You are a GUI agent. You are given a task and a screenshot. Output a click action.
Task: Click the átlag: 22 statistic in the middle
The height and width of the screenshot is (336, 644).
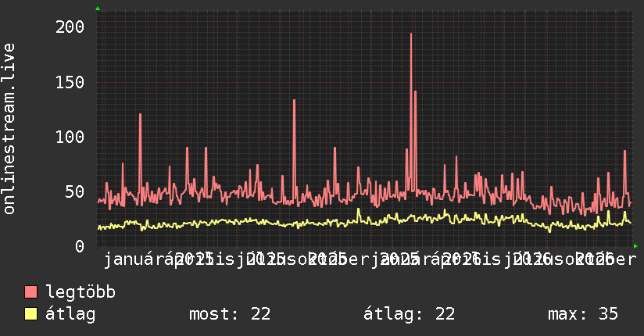pyautogui.click(x=409, y=314)
